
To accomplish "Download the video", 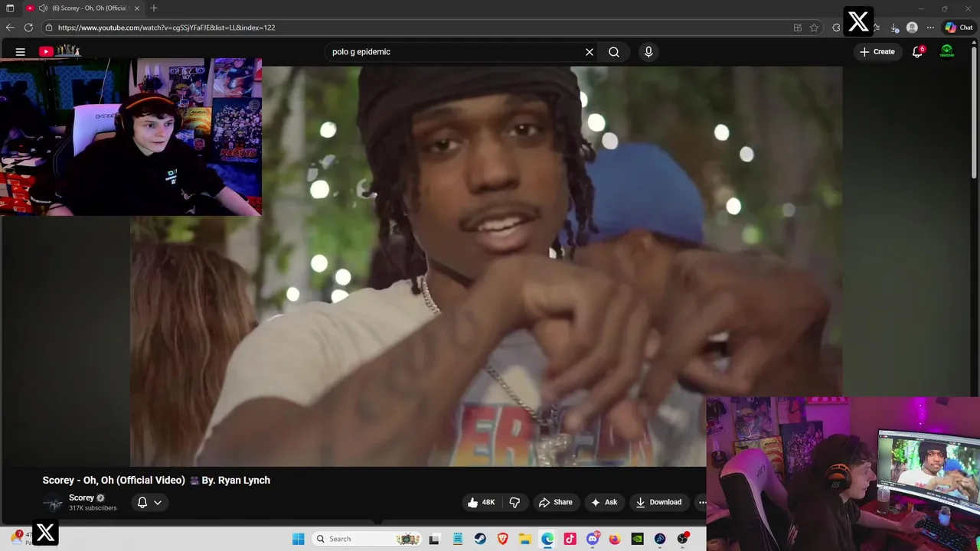I will 658,503.
